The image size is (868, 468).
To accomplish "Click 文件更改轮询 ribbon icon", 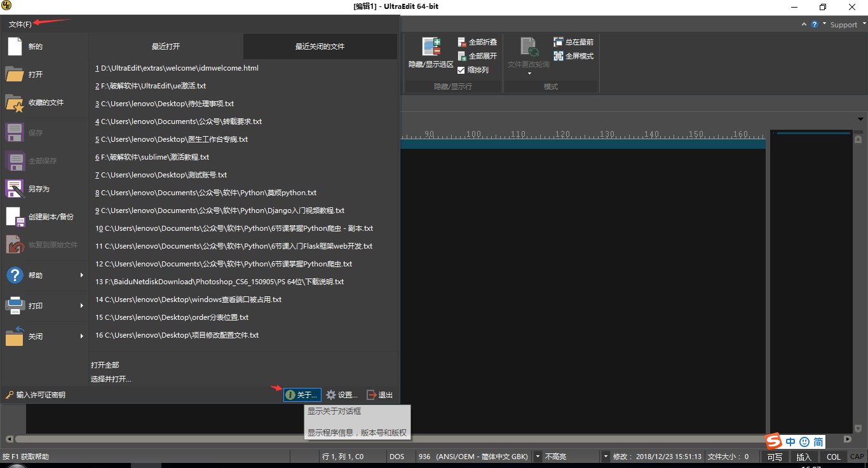I will tap(529, 47).
